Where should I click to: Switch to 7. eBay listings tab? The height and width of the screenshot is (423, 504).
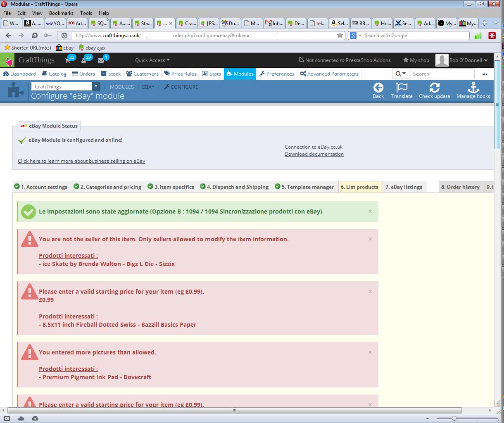tap(404, 187)
